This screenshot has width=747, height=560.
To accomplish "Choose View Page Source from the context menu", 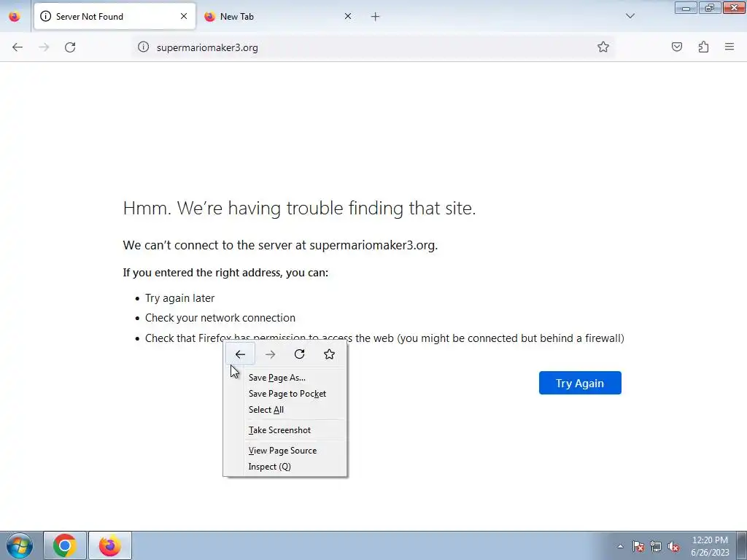I will tap(285, 451).
